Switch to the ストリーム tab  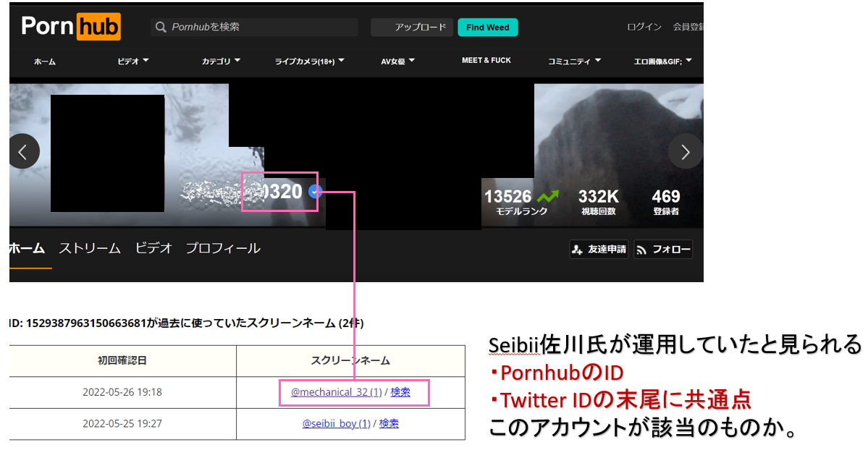(x=90, y=248)
